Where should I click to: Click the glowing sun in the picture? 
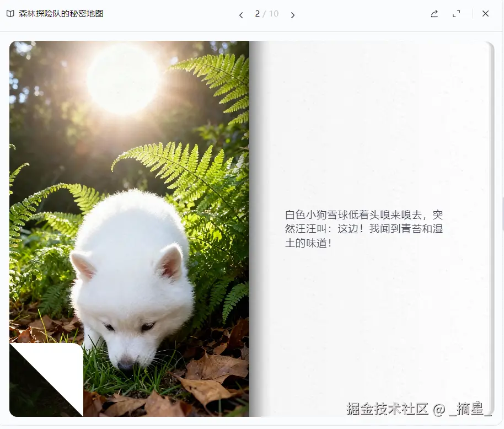123,79
